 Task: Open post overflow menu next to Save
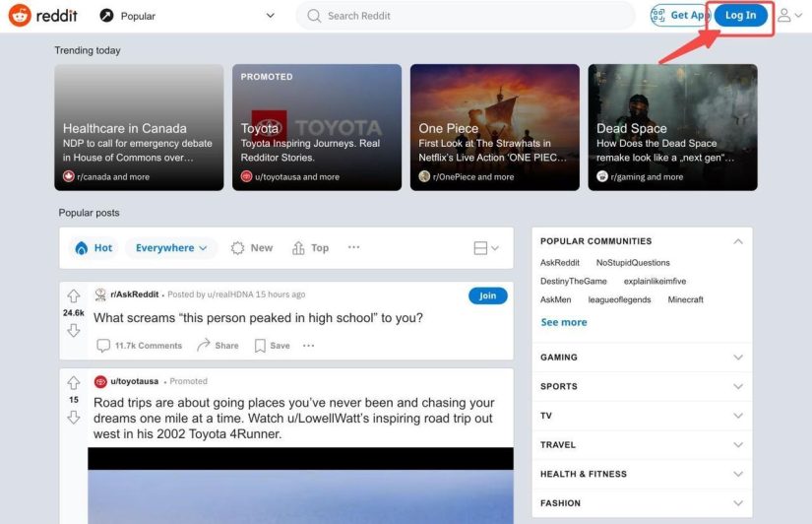(309, 346)
